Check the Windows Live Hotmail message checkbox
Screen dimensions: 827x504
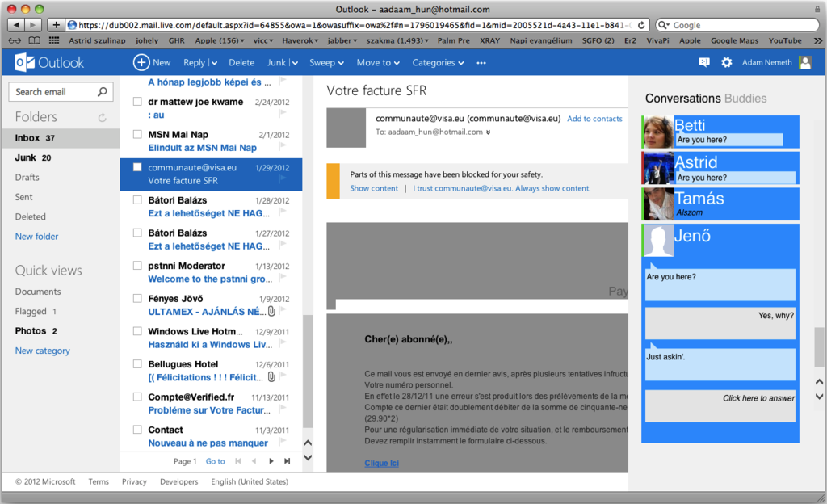tap(137, 331)
